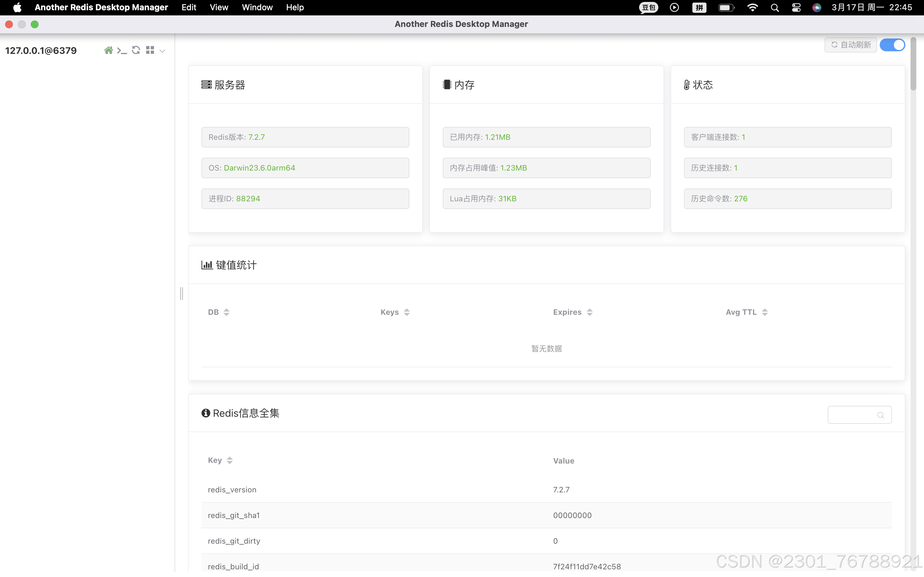924x577 pixels.
Task: Expand the connection options chevron
Action: point(162,51)
